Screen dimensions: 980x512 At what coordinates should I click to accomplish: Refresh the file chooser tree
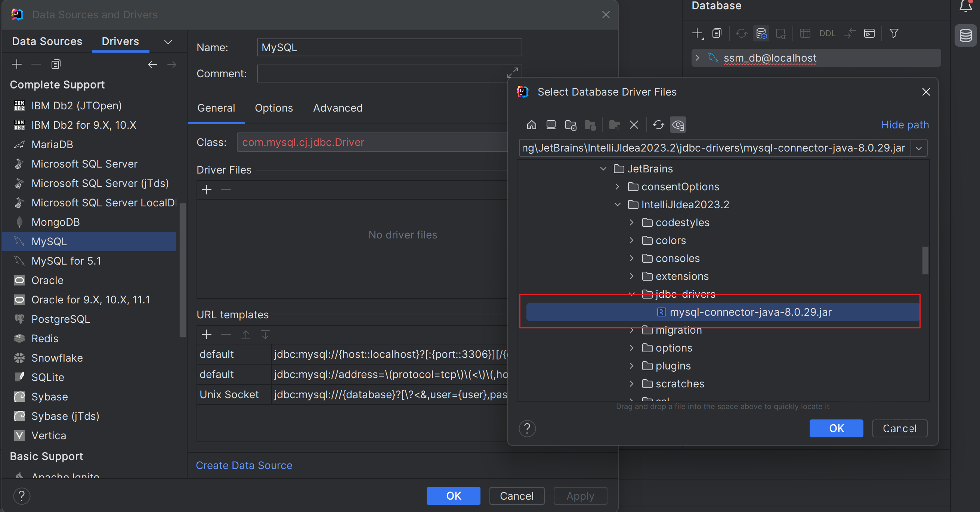pos(658,125)
